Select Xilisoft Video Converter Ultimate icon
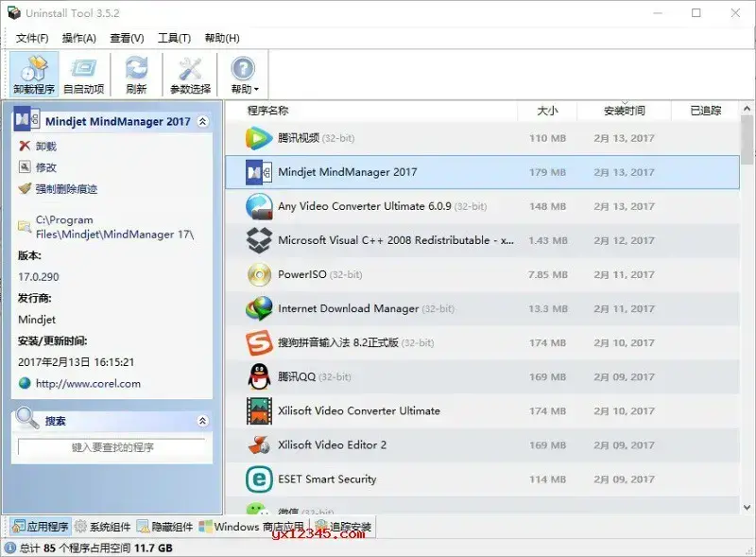Image resolution: width=756 pixels, height=557 pixels. point(259,410)
